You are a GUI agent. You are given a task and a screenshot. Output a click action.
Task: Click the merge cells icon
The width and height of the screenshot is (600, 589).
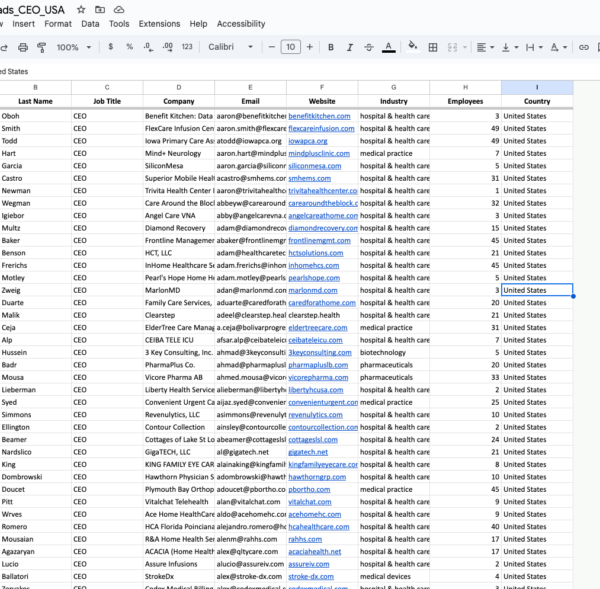click(452, 47)
